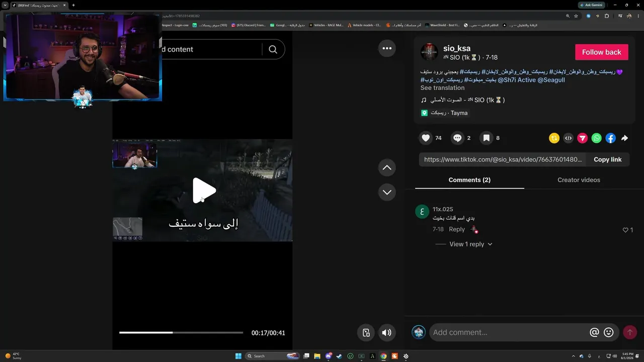Viewport: 644px width, 362px height.
Task: Open the @Seagull mention
Action: [551, 80]
